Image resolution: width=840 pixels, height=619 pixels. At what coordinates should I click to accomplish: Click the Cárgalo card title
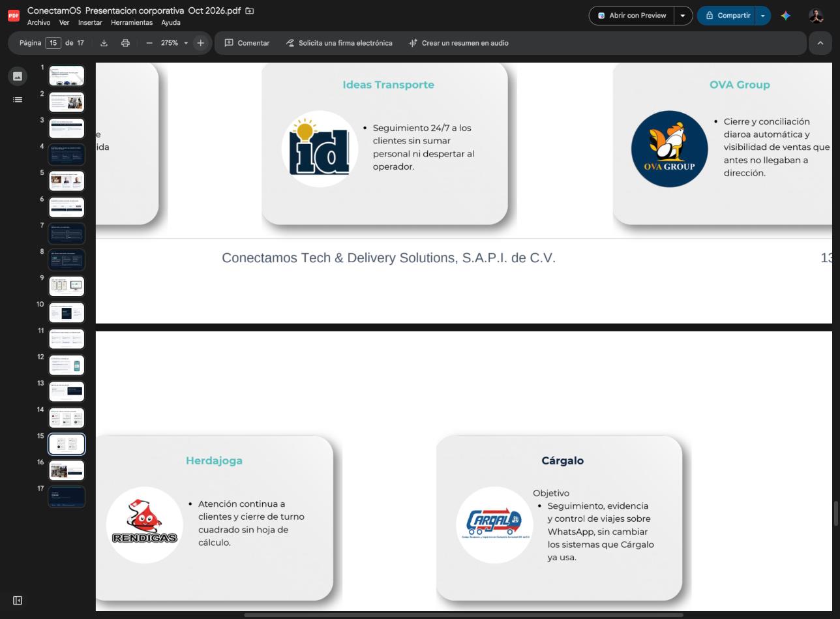coord(562,460)
